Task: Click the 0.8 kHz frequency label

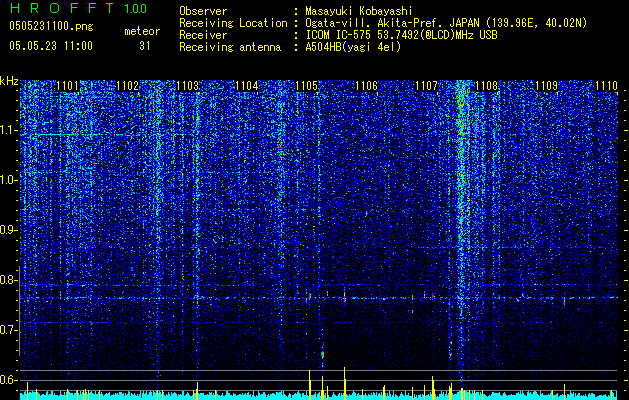Action: click(x=9, y=280)
